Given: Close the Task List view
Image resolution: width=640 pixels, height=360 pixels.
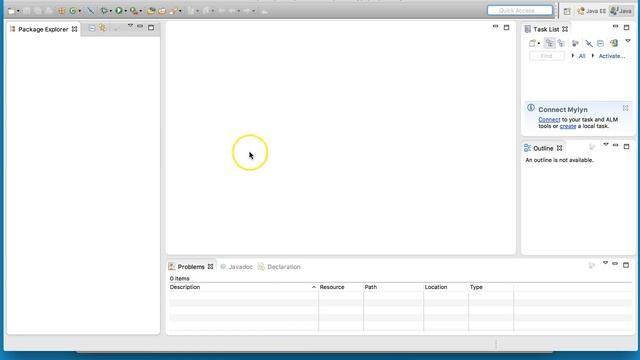Looking at the screenshot, I should (x=565, y=29).
